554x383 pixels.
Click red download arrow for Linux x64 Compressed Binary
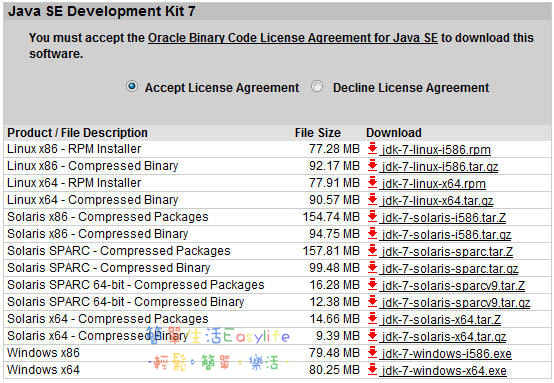pyautogui.click(x=372, y=199)
